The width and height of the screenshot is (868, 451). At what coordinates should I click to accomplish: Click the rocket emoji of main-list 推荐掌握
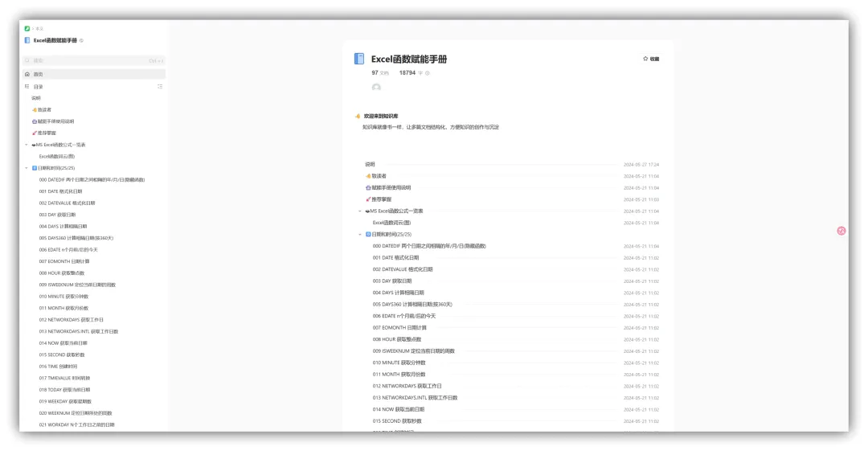(368, 199)
